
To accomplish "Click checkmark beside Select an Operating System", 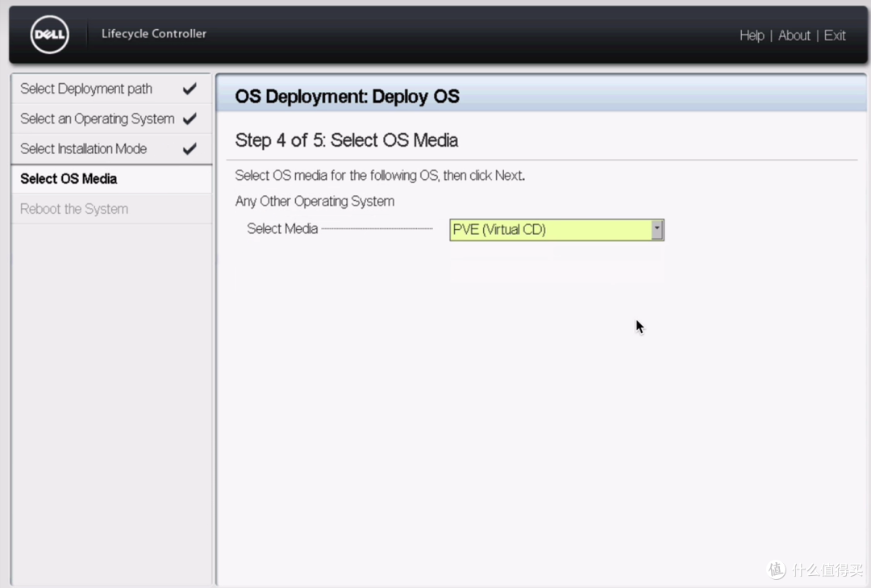I will 190,119.
